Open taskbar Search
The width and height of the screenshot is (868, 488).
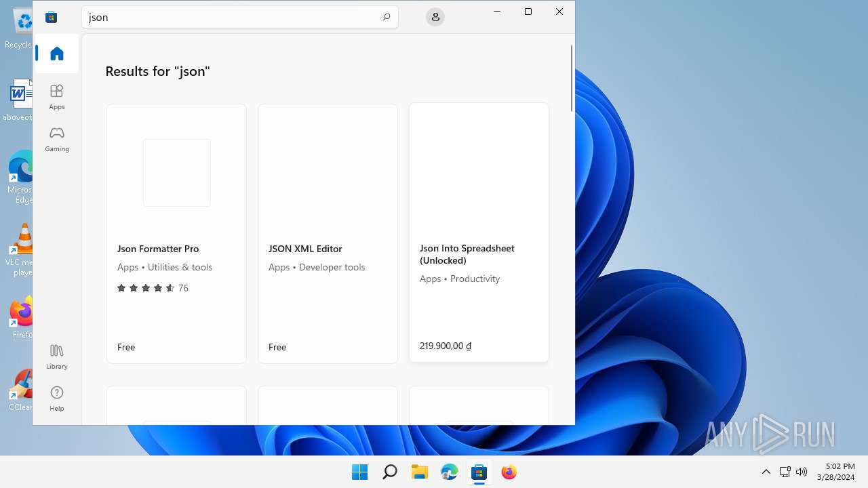point(389,472)
